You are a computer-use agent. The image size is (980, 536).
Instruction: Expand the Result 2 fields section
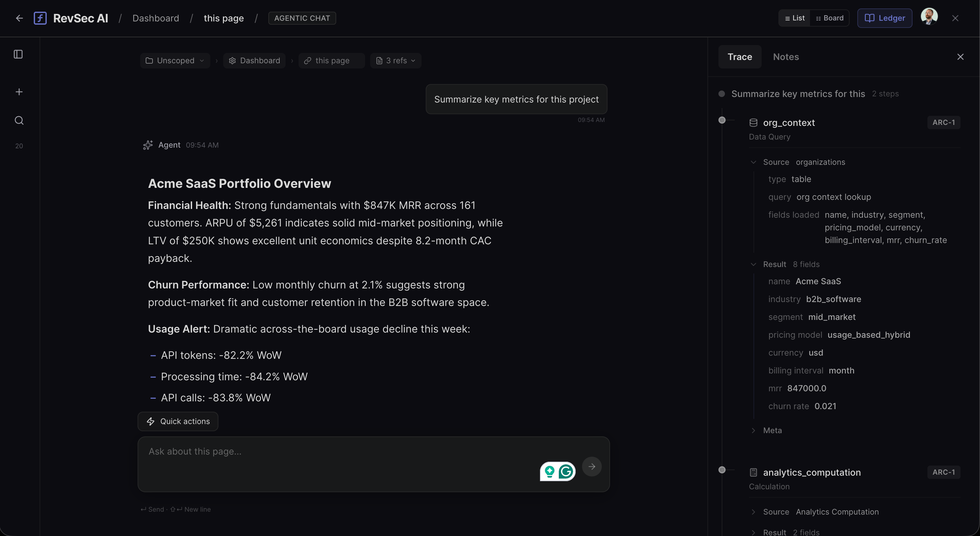753,532
